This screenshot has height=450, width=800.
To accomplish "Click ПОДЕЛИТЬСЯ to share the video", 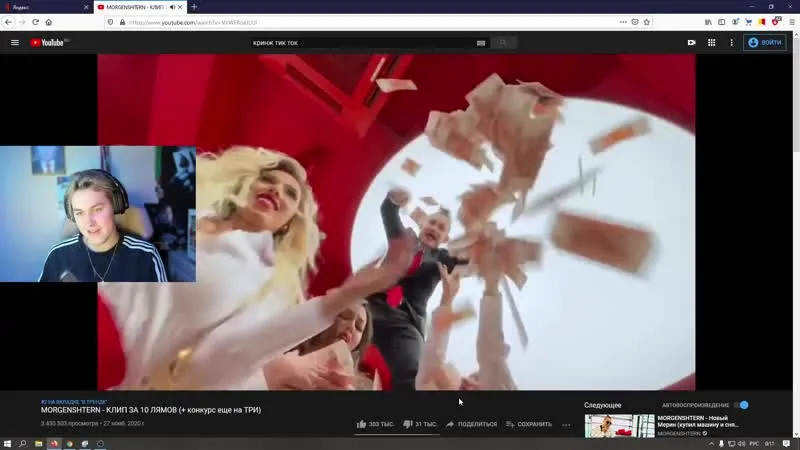I will (471, 424).
